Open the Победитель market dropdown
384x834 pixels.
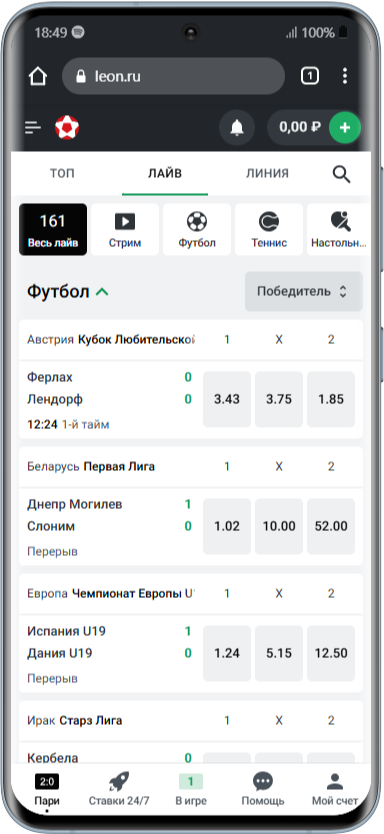point(304,291)
